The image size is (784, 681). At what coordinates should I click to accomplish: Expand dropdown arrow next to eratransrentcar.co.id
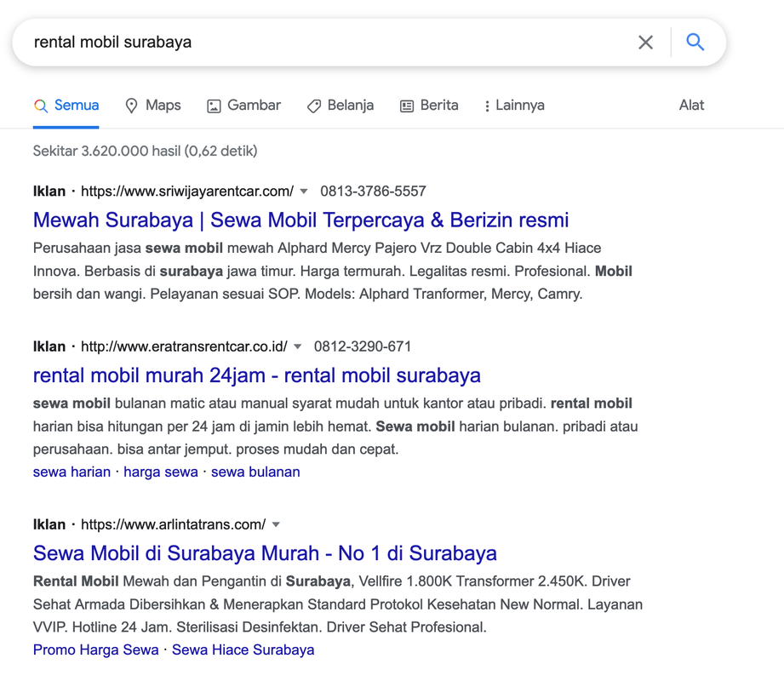297,346
